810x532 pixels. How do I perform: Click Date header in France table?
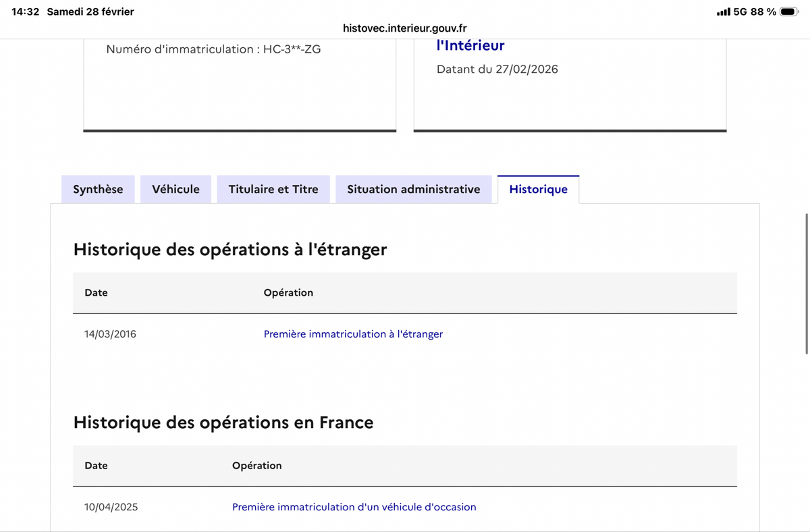pos(96,465)
